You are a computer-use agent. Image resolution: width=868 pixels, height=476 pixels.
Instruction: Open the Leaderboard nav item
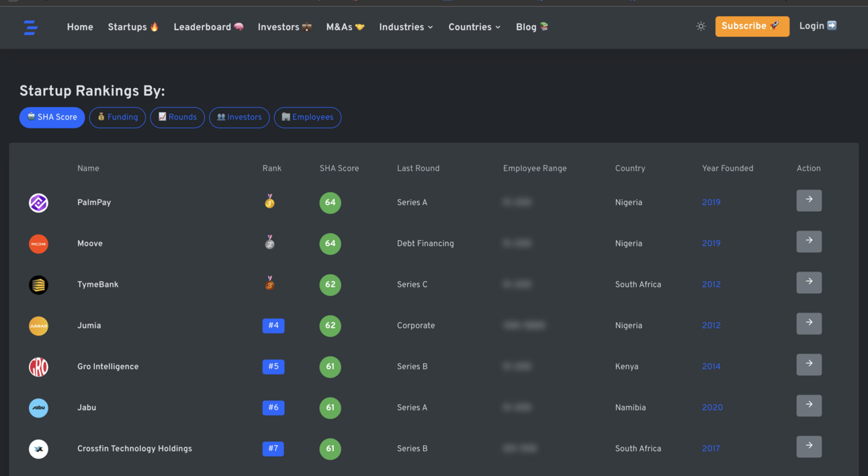coord(208,27)
